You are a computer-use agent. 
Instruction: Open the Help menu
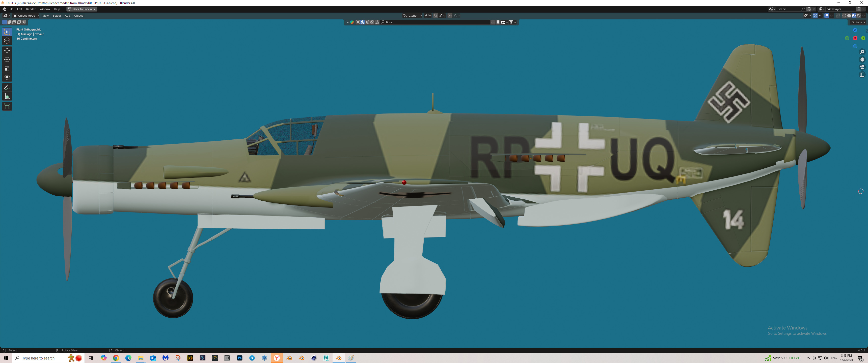(57, 9)
